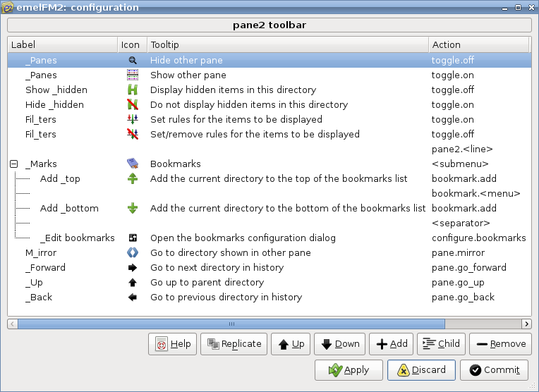
Task: Click the left-arrow icon in _Back row
Action: coord(133,298)
